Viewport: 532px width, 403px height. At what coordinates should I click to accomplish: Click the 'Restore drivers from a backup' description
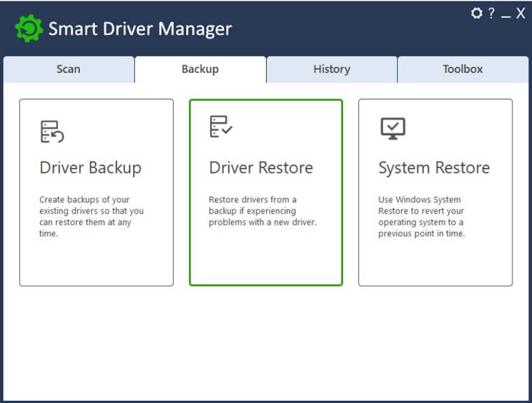tap(262, 211)
